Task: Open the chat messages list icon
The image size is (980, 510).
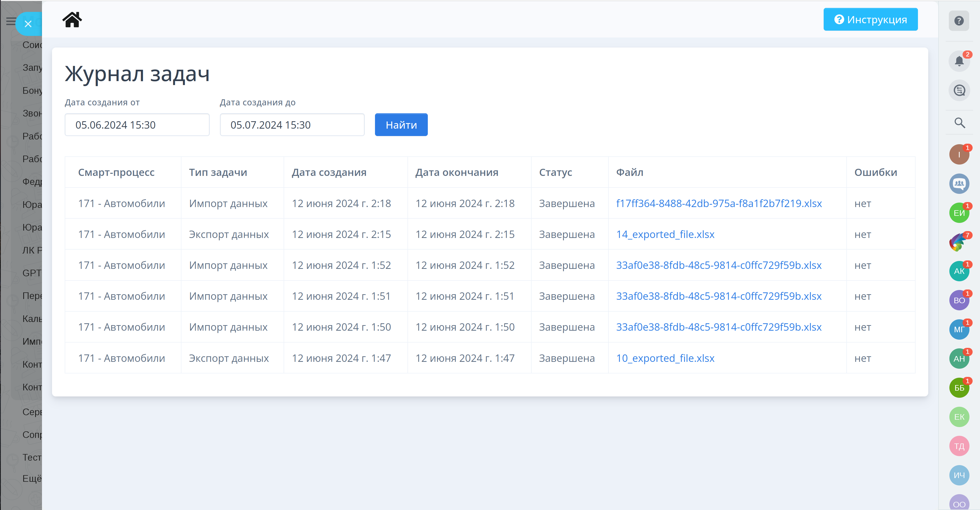Action: coord(959,91)
